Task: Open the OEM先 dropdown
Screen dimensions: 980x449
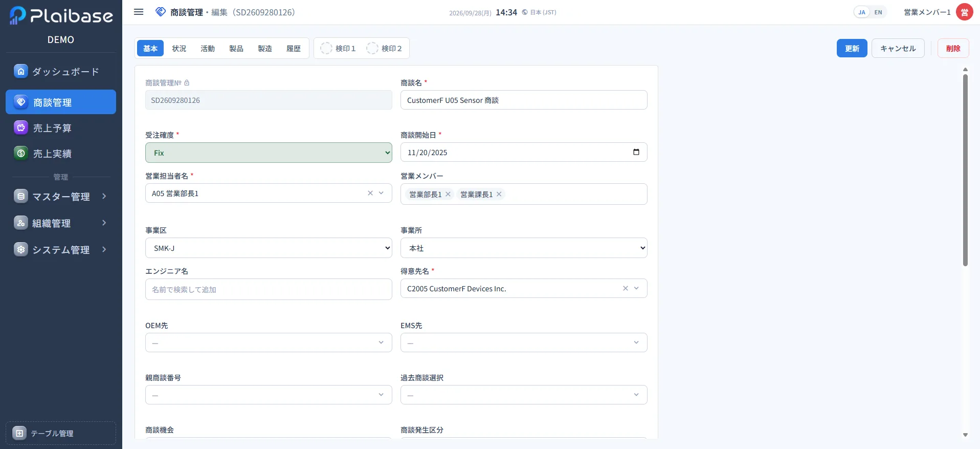Action: [x=269, y=343]
